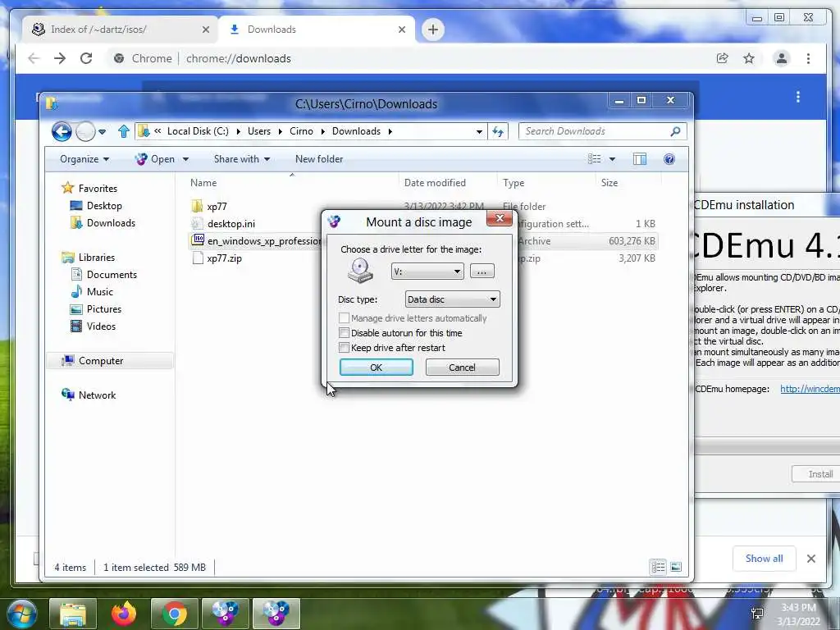840x630 pixels.
Task: Open the view options dropdown arrow
Action: [612, 159]
